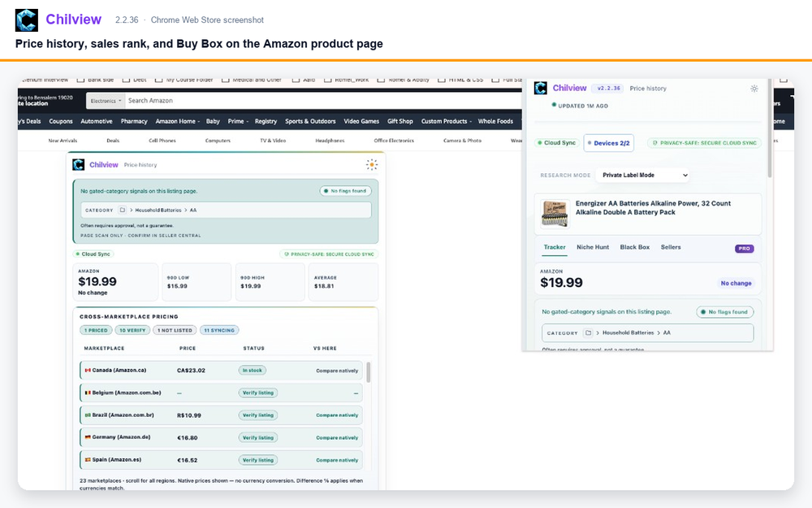Viewport: 812px width, 508px height.
Task: Click the Spain flag icon
Action: [x=88, y=459]
